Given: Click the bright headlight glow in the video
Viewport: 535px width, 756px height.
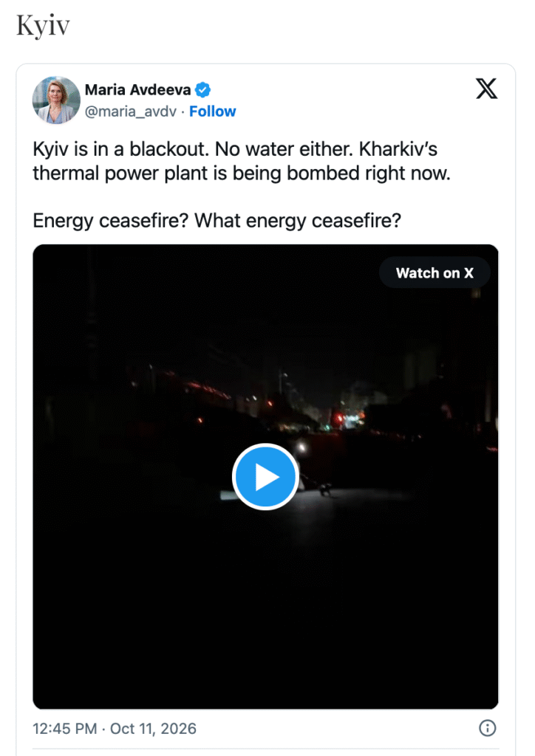Looking at the screenshot, I should pos(302,448).
